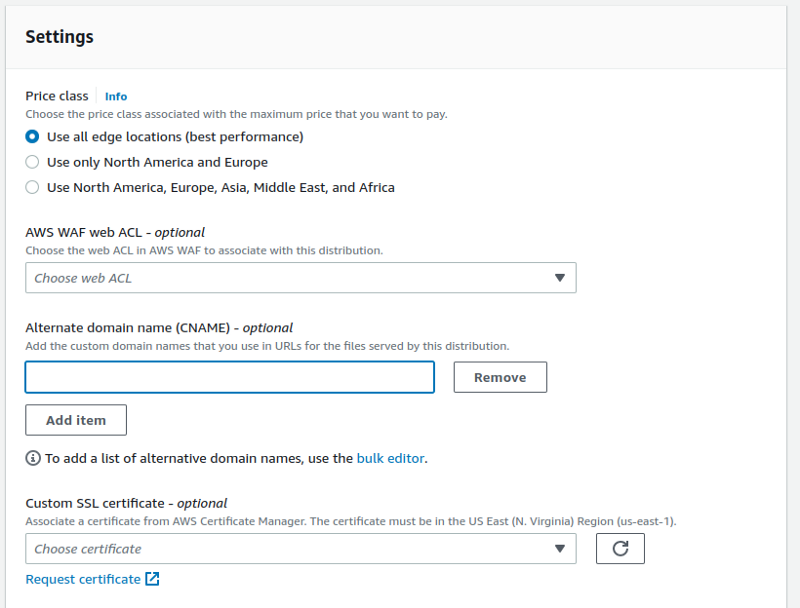Click the 'Custom SSL certificate - optional' label
This screenshot has height=608, width=800.
(x=126, y=503)
